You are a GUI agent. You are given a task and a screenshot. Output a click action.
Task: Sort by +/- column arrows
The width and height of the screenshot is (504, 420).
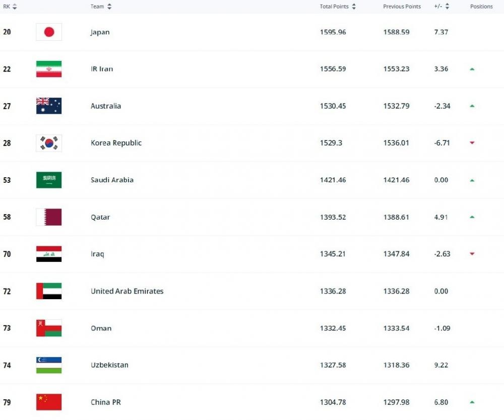[447, 7]
